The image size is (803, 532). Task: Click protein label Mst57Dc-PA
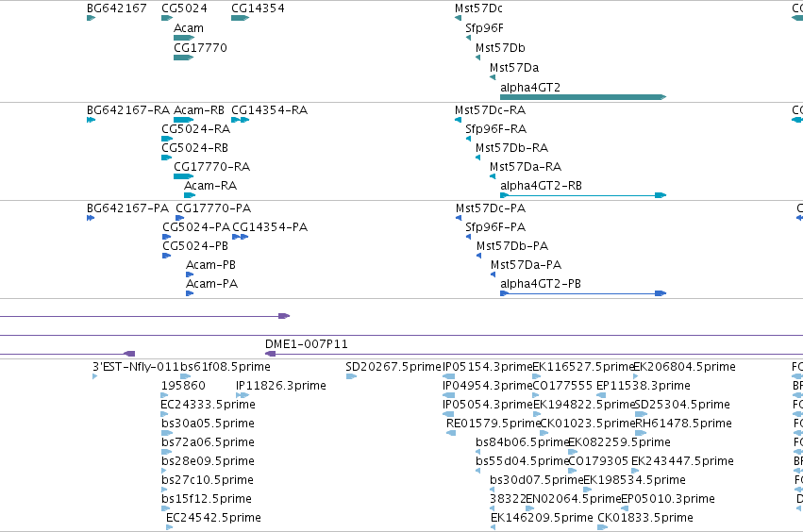(x=491, y=208)
